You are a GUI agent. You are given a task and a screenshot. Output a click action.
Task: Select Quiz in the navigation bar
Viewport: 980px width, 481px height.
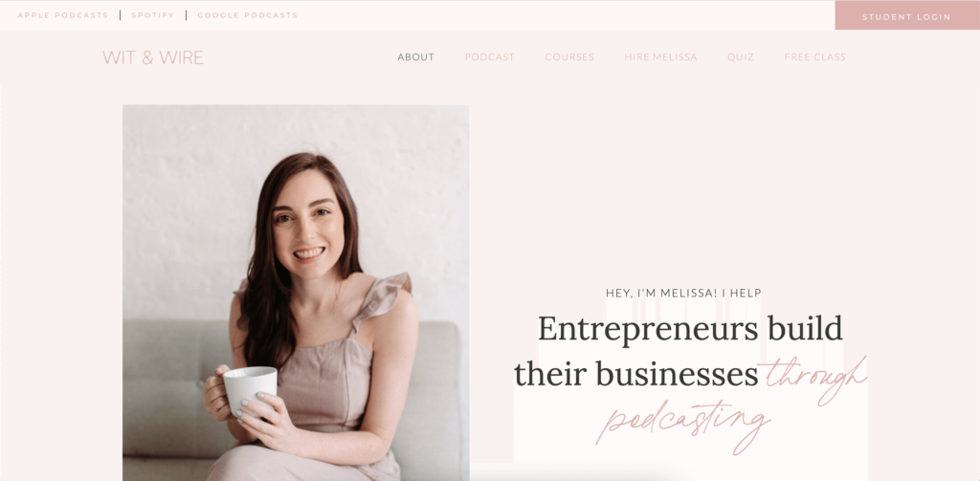(741, 56)
